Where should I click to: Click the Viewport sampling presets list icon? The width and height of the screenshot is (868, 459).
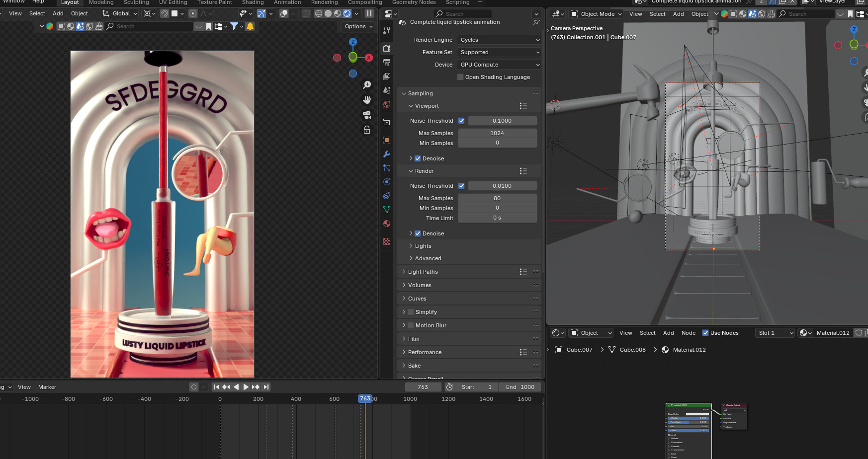coord(523,106)
